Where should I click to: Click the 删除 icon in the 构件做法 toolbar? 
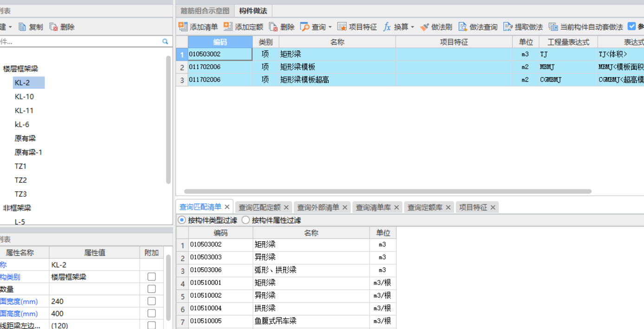(273, 27)
